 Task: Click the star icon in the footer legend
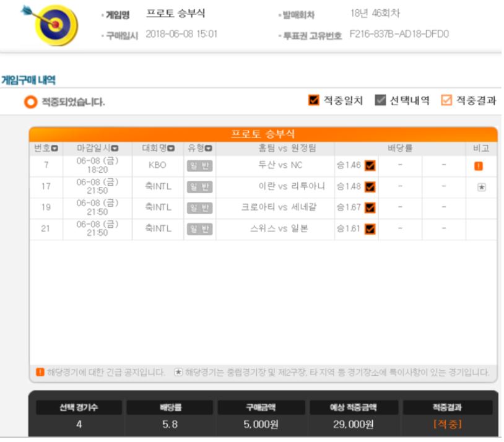(x=178, y=372)
